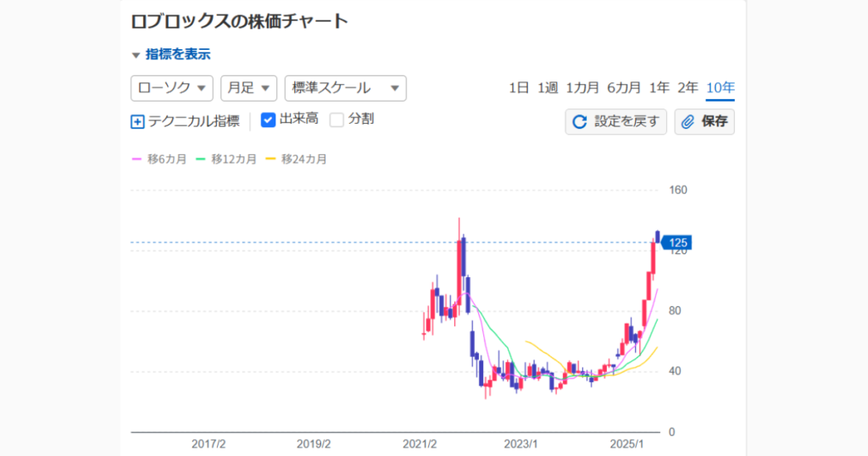Open the 月足 interval dropdown
Image resolution: width=868 pixels, height=456 pixels.
click(x=248, y=88)
